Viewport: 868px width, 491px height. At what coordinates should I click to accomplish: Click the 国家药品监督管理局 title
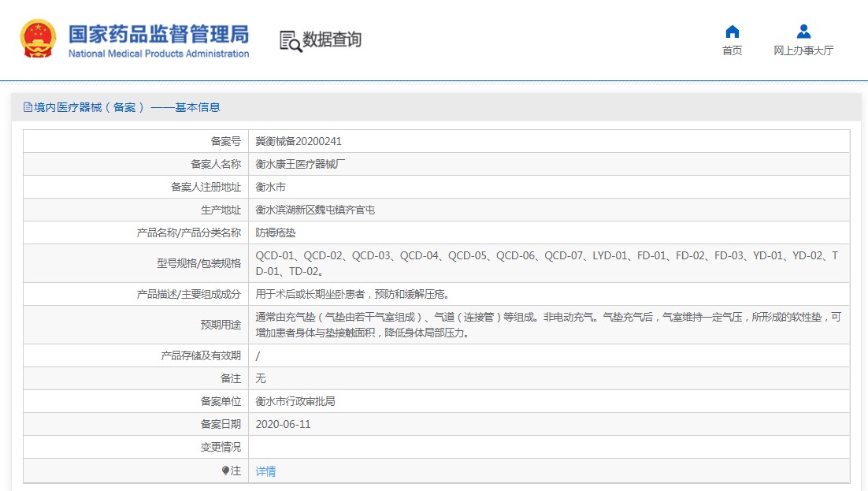click(x=159, y=34)
